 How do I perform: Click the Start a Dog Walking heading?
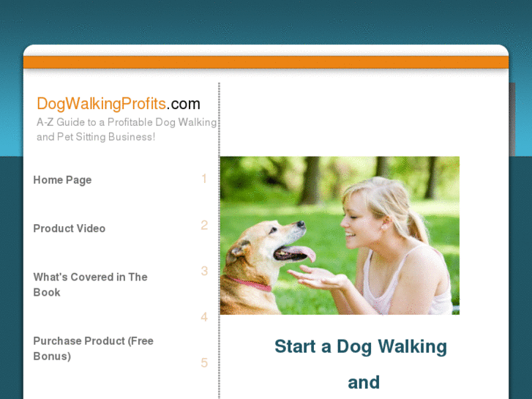(361, 347)
